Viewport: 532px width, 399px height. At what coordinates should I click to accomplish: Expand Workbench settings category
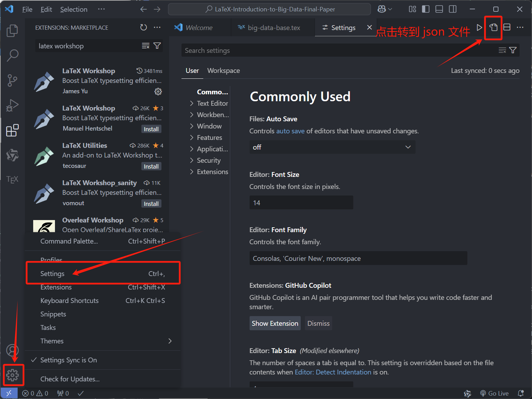point(209,115)
